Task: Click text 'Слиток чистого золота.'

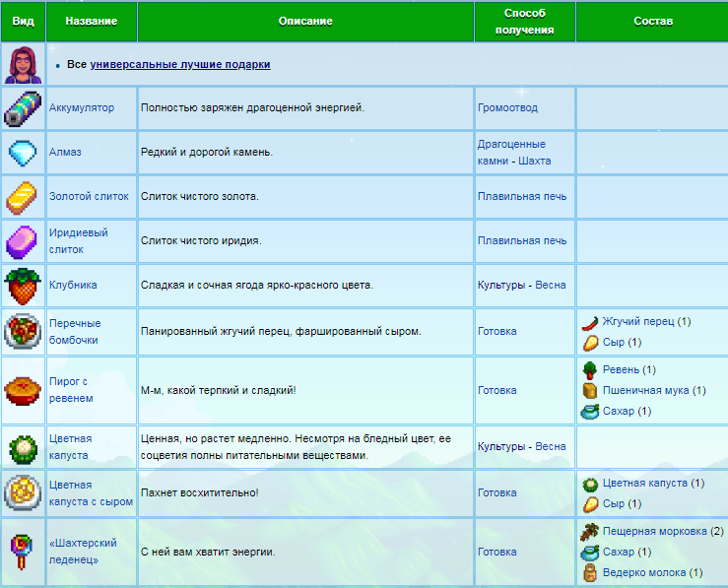Action: (x=200, y=196)
